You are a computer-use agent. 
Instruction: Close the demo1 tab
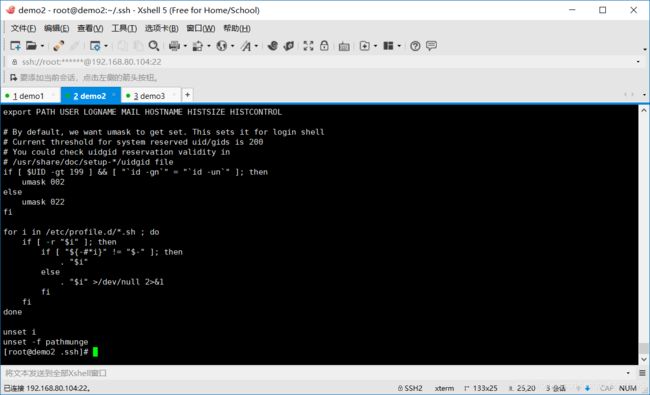53,95
